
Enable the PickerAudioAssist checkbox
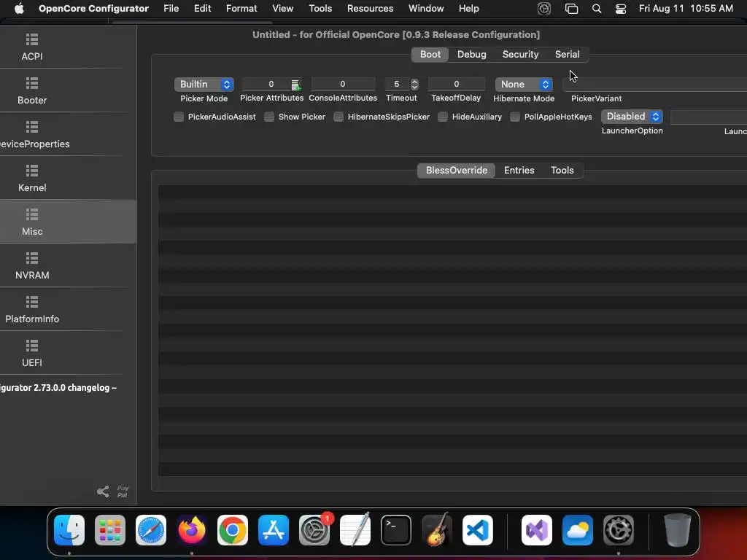pos(179,117)
